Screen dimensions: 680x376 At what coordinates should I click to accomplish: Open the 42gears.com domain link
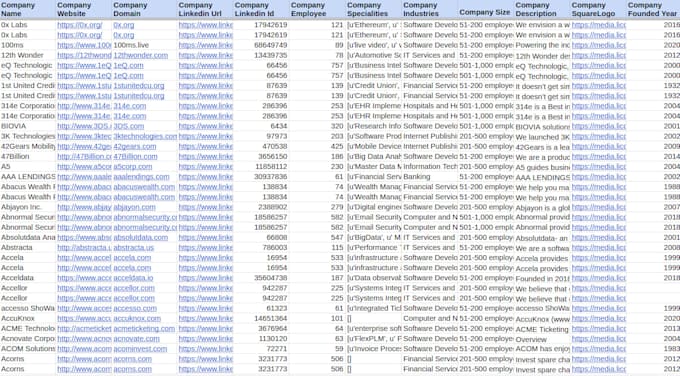(135, 146)
